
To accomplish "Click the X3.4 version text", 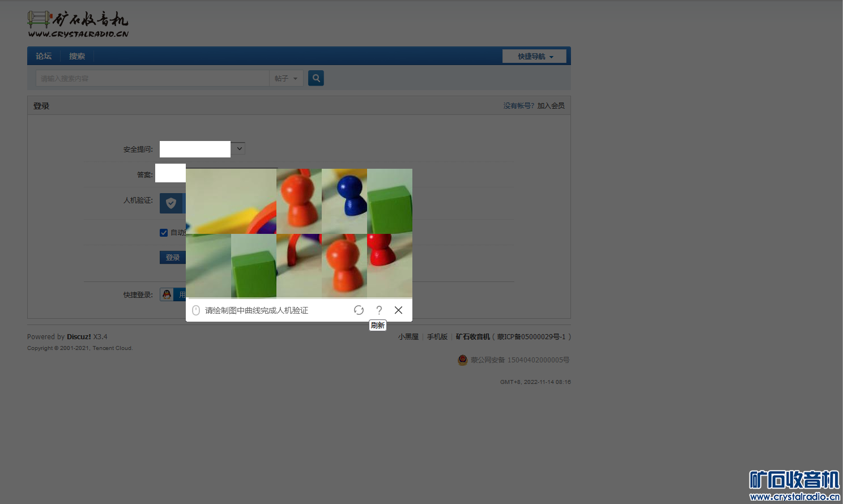I will coord(100,337).
